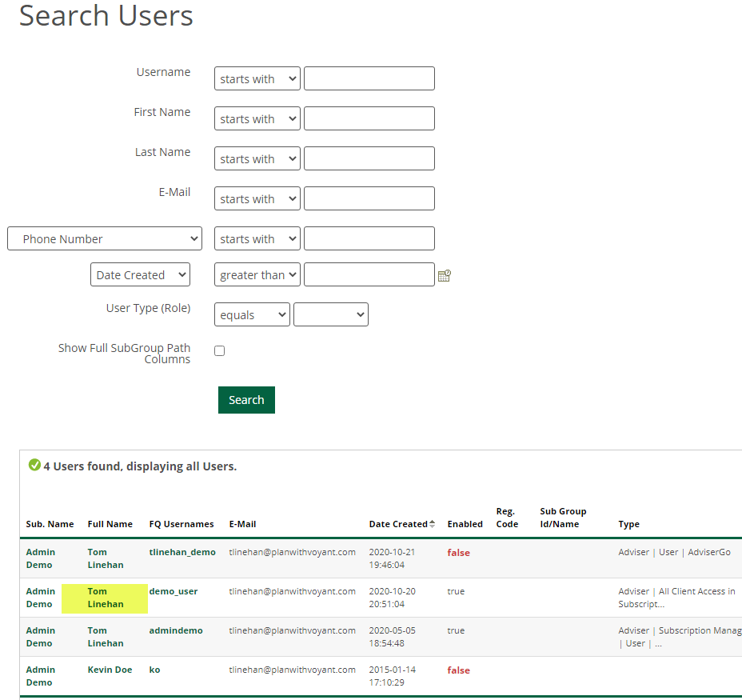Select 'Adviser | User | AdviserGo' type text
This screenshot has height=700, width=742.
(674, 552)
